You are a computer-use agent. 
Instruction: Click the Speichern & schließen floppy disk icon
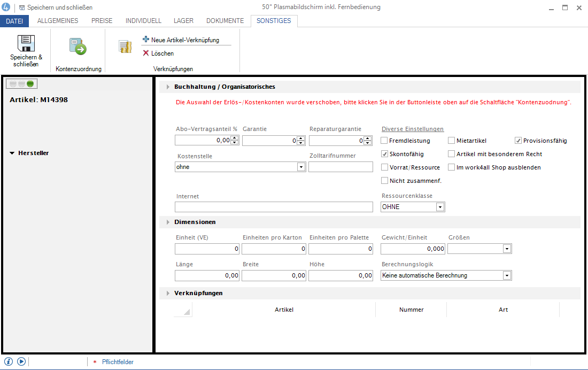click(x=26, y=44)
